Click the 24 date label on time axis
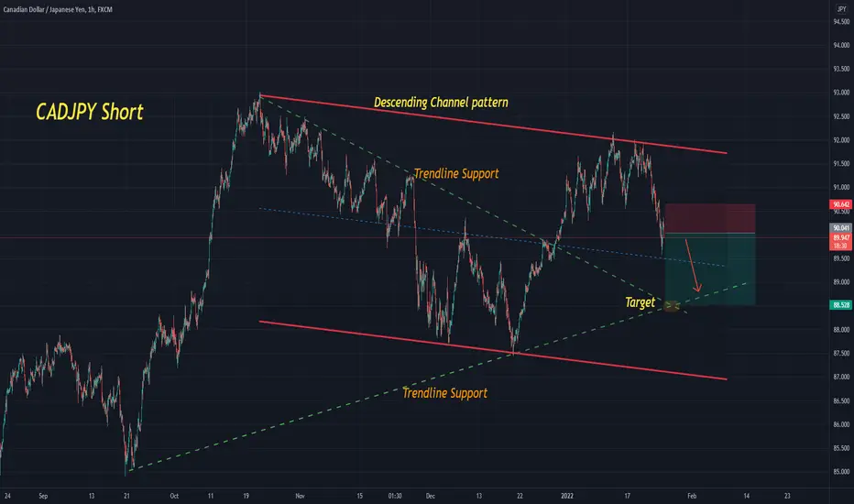The image size is (854, 504). (x=7, y=496)
